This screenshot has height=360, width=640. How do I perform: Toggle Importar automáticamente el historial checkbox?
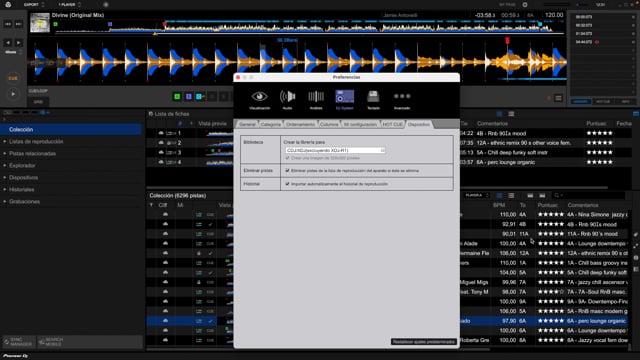287,184
